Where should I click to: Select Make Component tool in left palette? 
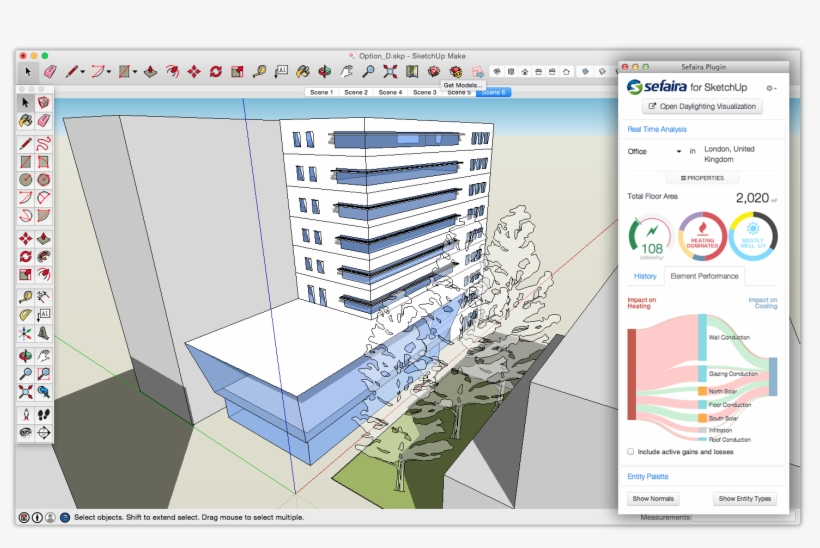point(43,102)
